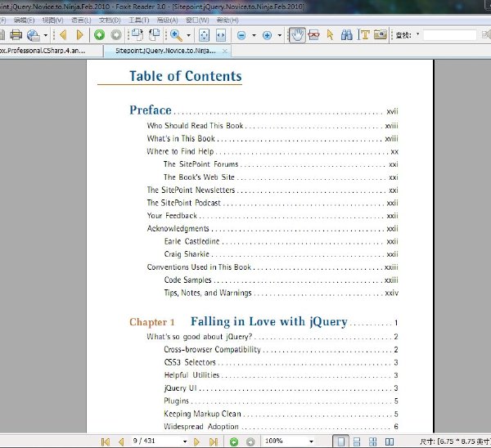Open Search with the binoculars icon
Screen dimensions: 491x448
(347, 34)
